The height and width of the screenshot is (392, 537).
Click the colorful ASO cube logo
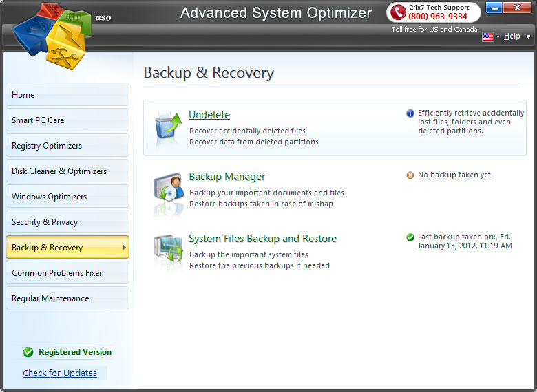pyautogui.click(x=52, y=35)
